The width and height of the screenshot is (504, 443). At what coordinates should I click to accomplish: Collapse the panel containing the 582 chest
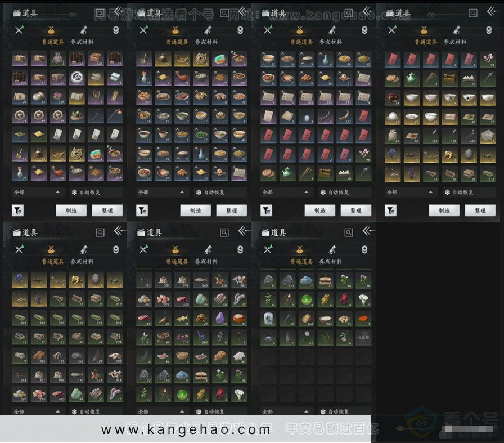(x=118, y=12)
